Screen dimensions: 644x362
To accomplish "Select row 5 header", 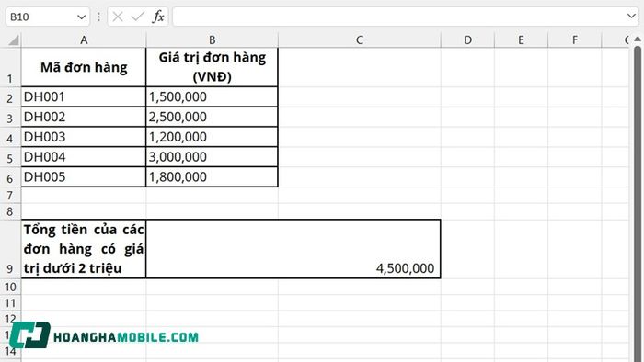I will click(10, 157).
